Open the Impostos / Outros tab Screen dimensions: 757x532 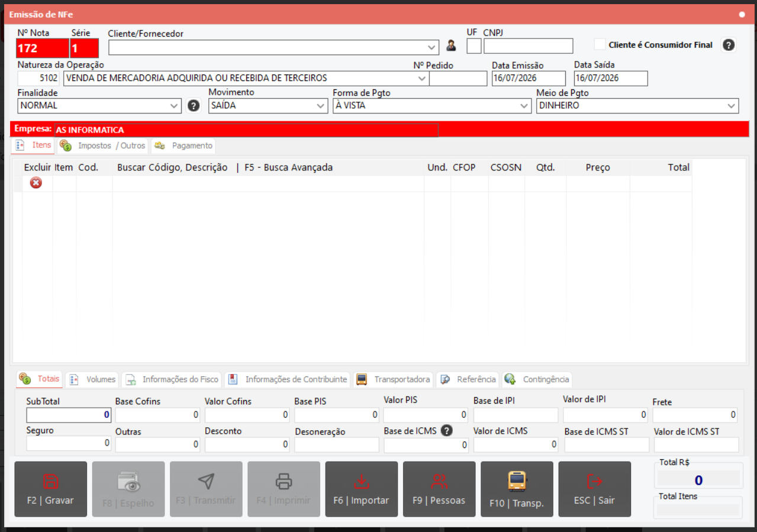(x=103, y=146)
